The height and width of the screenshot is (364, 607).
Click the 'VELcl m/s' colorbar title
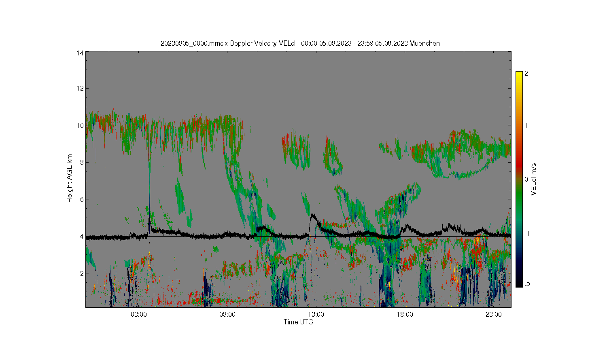coord(534,179)
